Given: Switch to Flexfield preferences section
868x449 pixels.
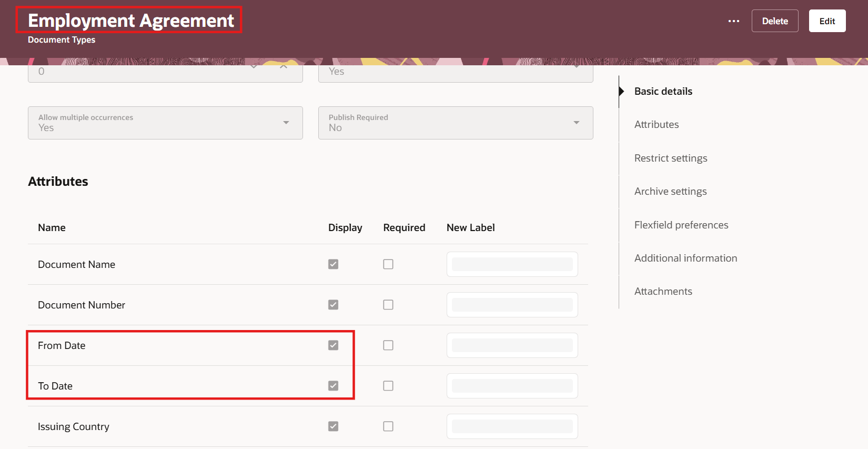Looking at the screenshot, I should [x=681, y=225].
